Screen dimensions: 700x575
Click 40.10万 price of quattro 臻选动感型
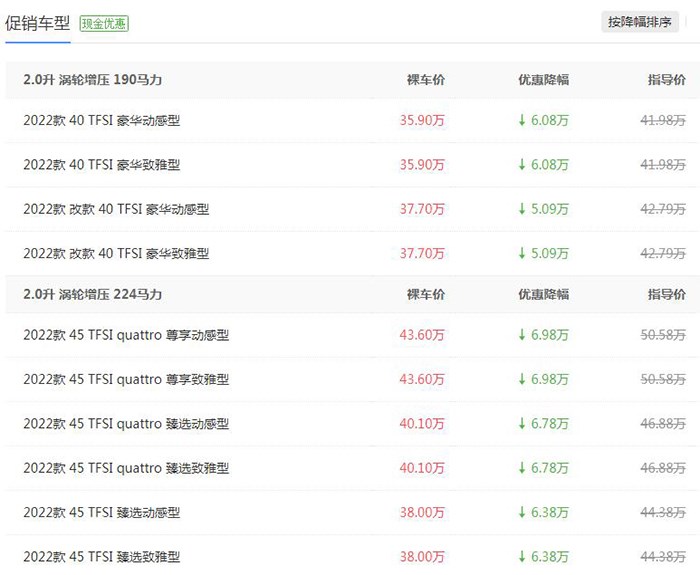[422, 424]
